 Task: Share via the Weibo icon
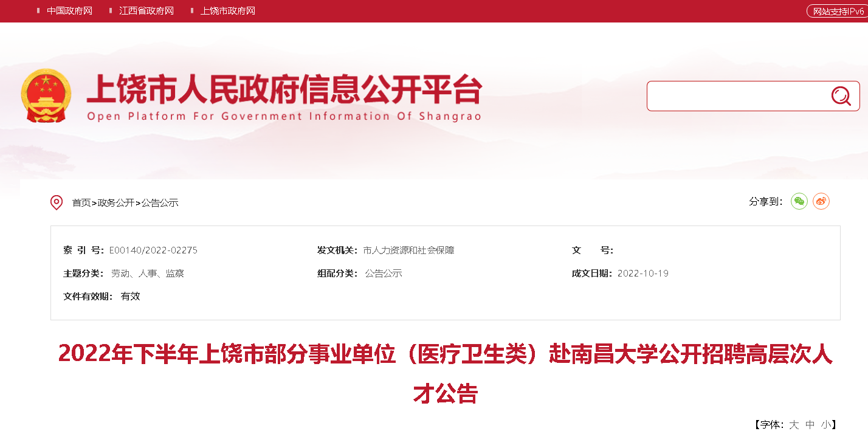821,201
